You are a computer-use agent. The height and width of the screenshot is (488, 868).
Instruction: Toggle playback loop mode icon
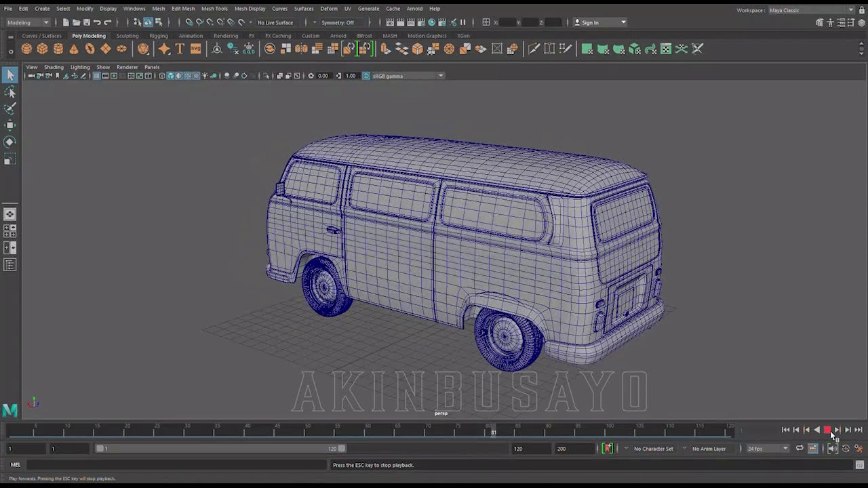click(x=800, y=449)
